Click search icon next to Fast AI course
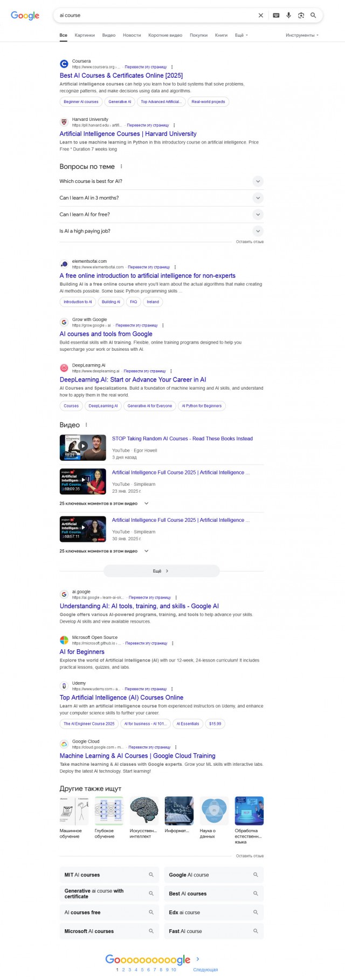345x980 pixels. click(x=256, y=931)
